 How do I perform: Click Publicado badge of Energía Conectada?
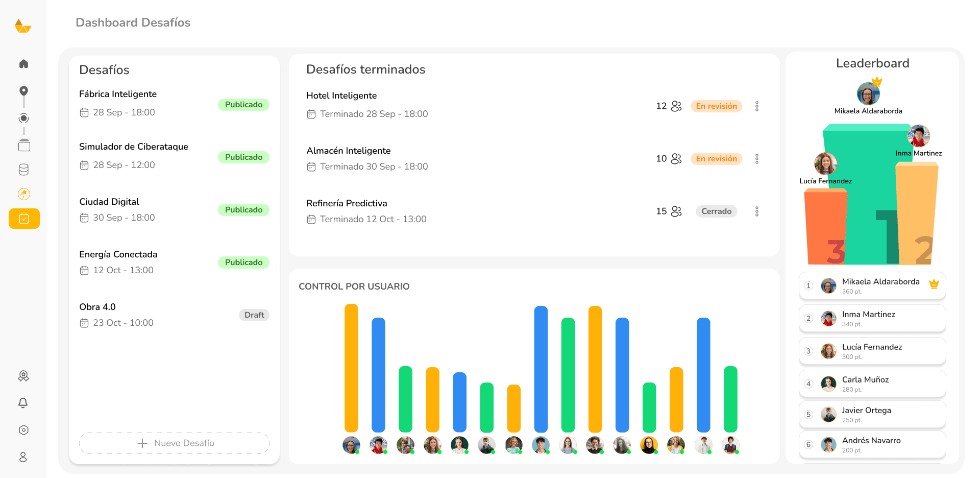(243, 262)
